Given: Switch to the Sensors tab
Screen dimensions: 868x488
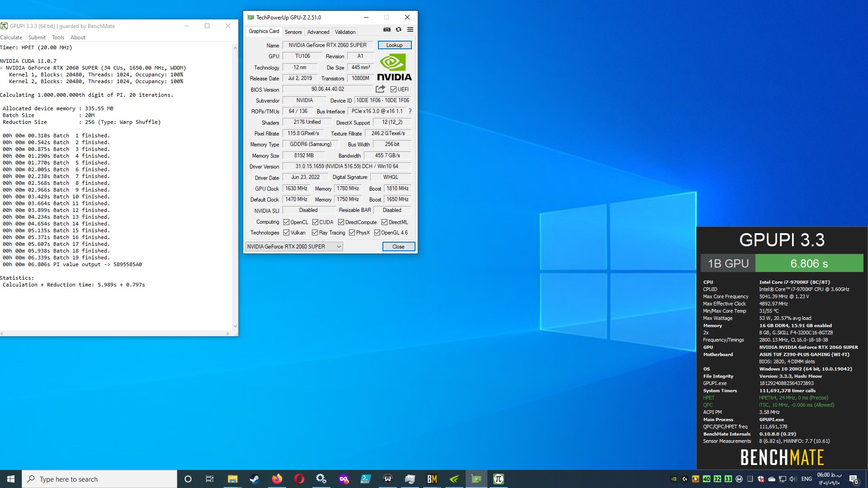Looking at the screenshot, I should pos(293,32).
